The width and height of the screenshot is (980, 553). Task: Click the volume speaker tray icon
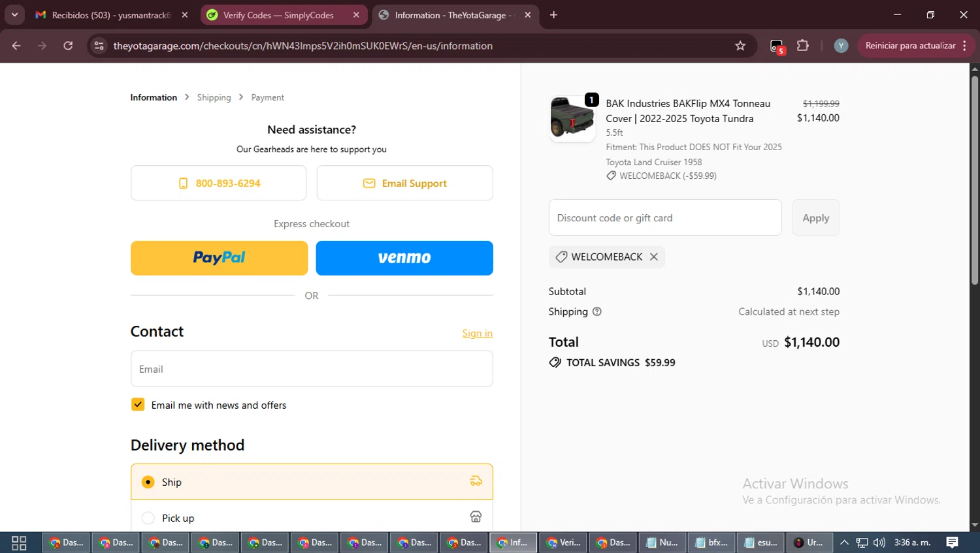879,543
